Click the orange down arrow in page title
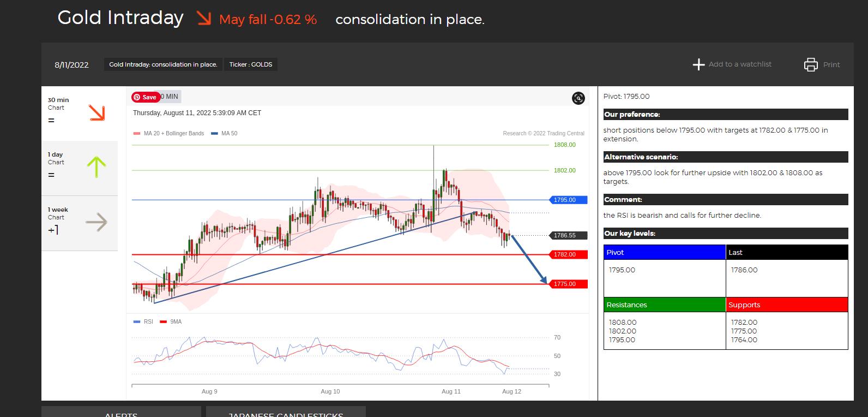The height and width of the screenshot is (417, 868). tap(204, 19)
